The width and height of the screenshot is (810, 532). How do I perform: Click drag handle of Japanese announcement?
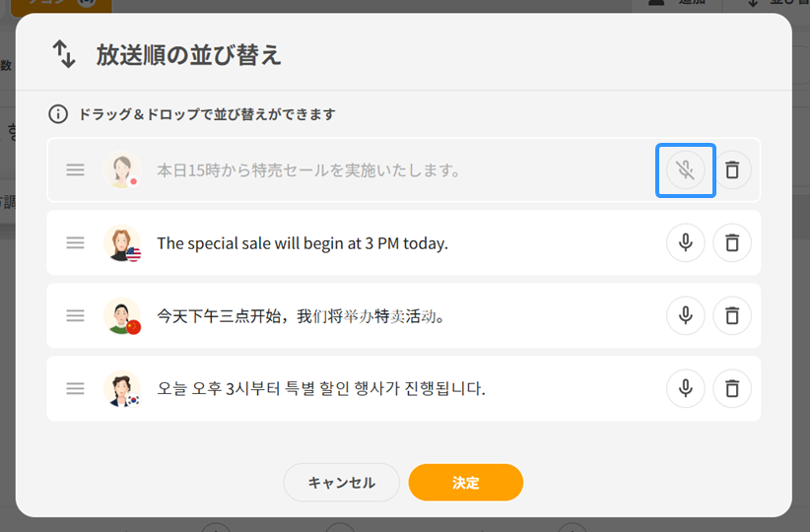click(x=75, y=170)
